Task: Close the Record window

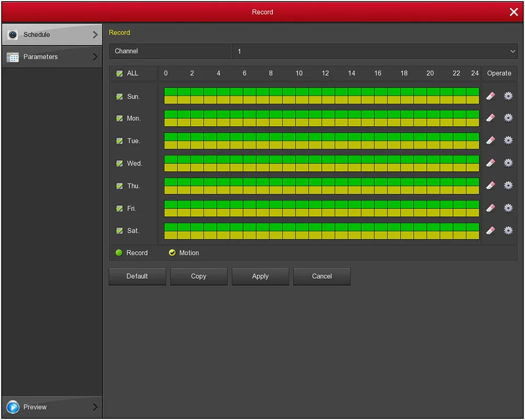Action: pos(513,12)
